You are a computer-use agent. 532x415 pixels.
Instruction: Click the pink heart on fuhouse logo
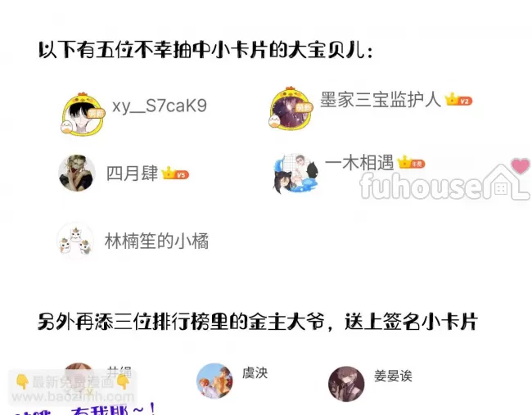point(521,166)
